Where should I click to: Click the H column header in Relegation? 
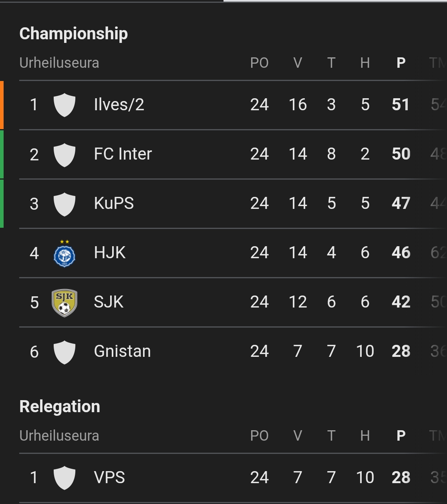365,436
